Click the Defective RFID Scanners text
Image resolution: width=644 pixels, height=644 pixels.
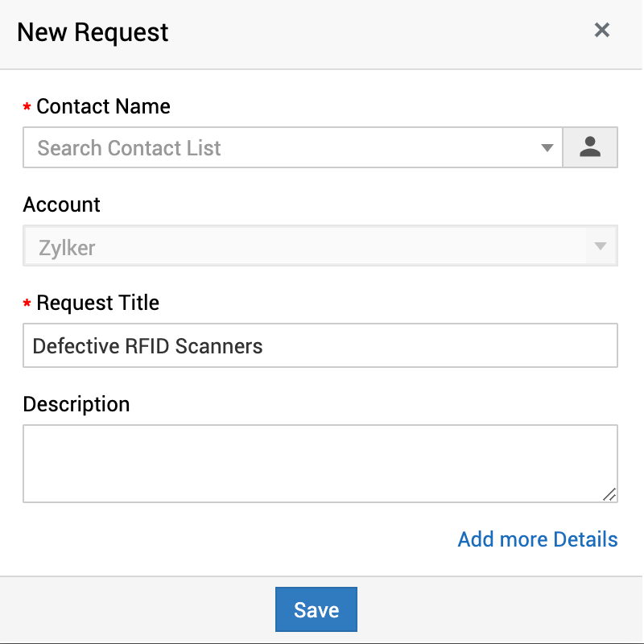[148, 346]
